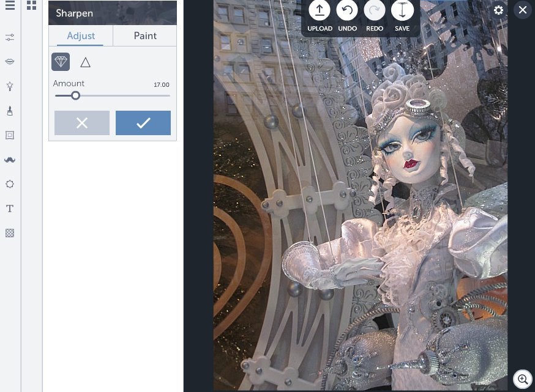535x392 pixels.
Task: Switch to the Paint tab
Action: click(x=145, y=36)
